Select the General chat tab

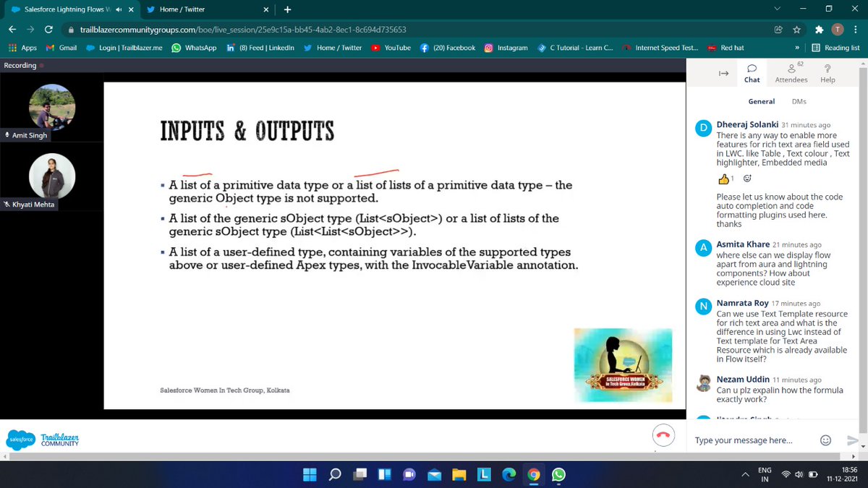[x=762, y=101]
